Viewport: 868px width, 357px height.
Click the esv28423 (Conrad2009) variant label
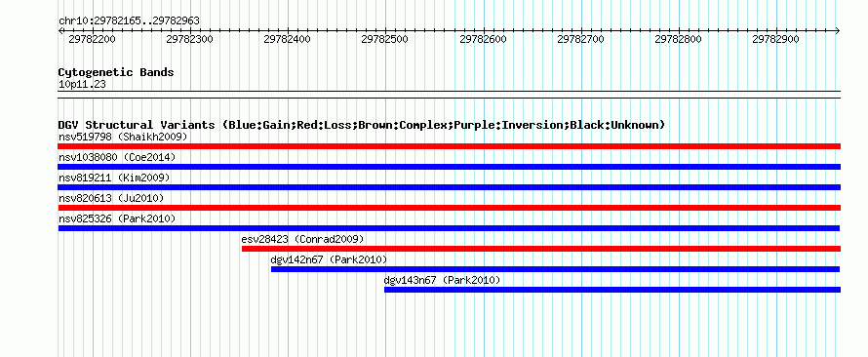[302, 239]
